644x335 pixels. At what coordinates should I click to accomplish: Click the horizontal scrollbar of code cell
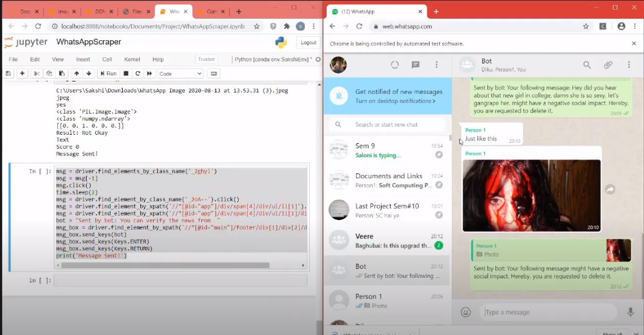[x=165, y=265]
